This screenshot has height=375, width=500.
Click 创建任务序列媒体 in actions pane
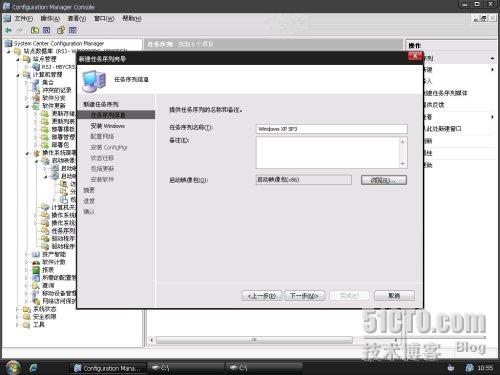tap(446, 93)
